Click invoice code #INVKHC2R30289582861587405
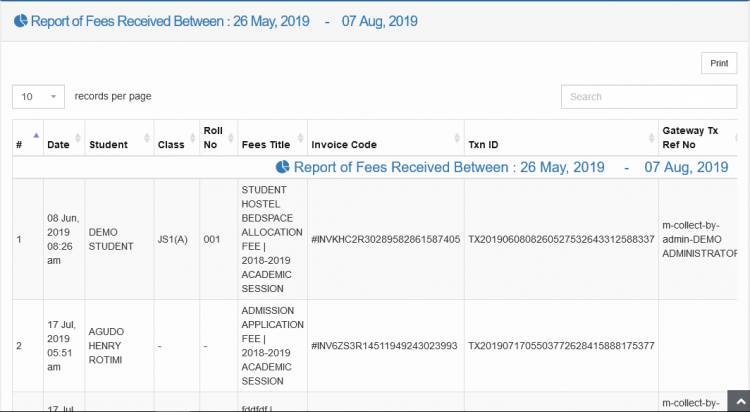 pyautogui.click(x=385, y=239)
